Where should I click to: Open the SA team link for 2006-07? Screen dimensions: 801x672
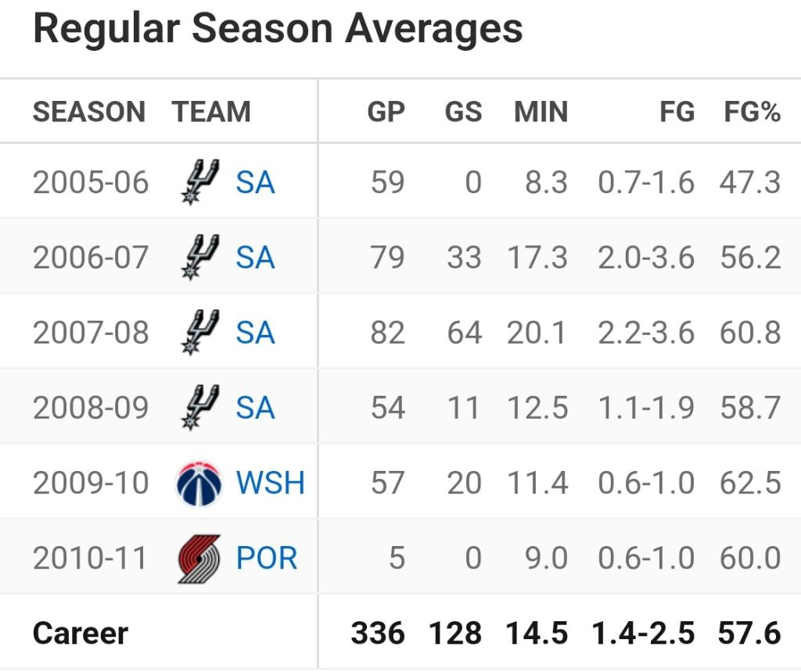(255, 257)
